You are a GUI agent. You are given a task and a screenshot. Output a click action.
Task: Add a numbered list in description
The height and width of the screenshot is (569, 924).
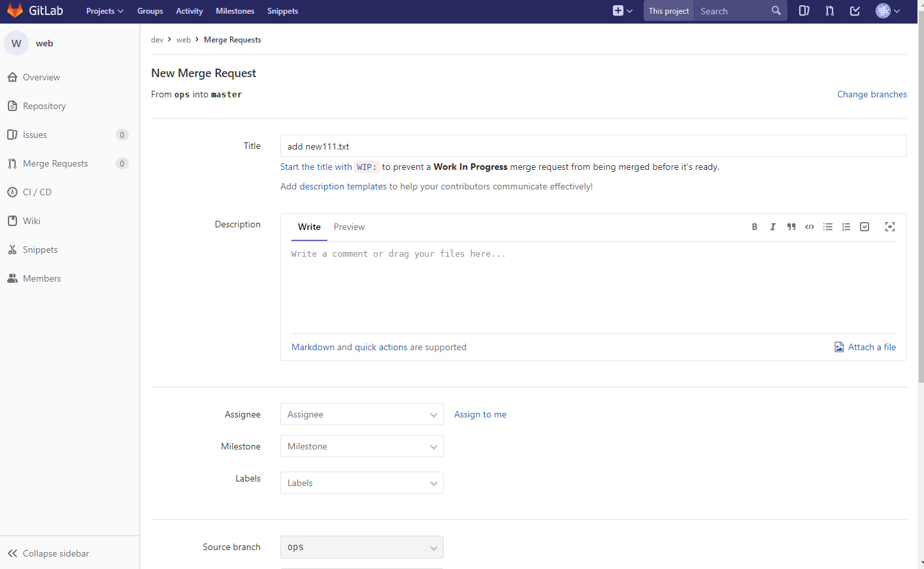pos(846,227)
